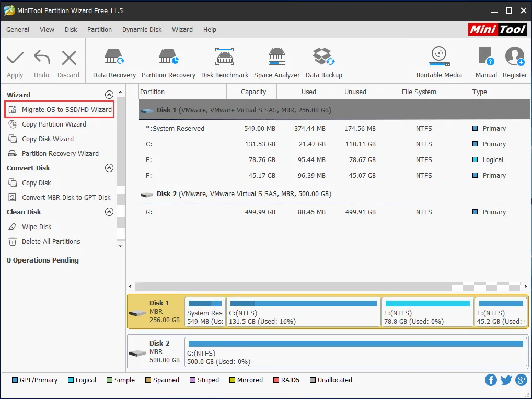The width and height of the screenshot is (532, 399).
Task: Collapse the Convert Disk section
Action: (109, 168)
